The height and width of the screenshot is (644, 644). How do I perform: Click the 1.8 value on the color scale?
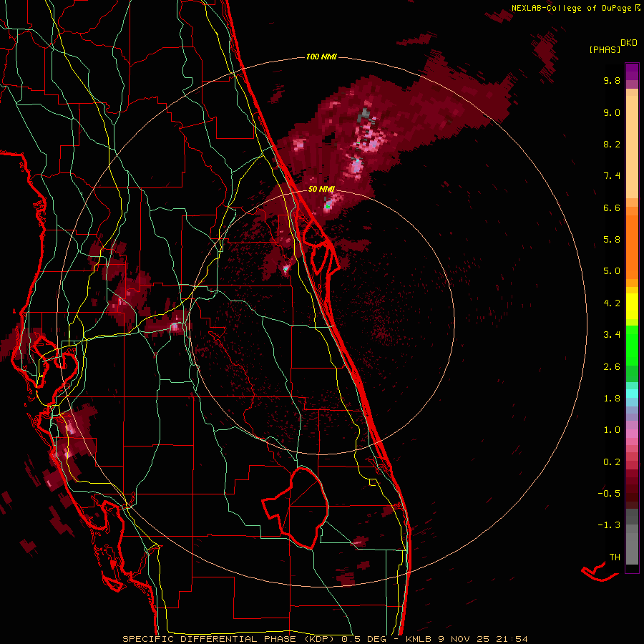click(612, 399)
